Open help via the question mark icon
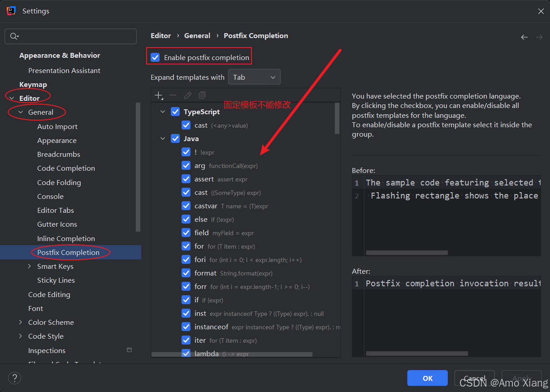Viewport: 550px width, 392px height. (x=15, y=378)
